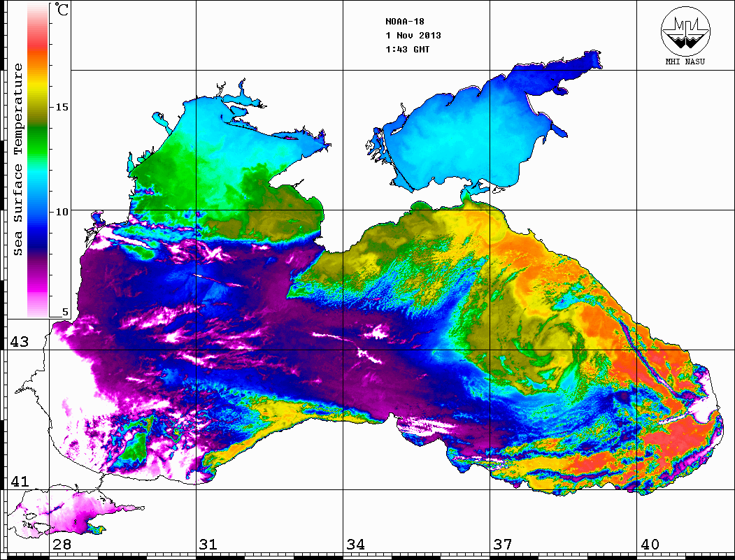The width and height of the screenshot is (735, 560).
Task: Click longitude label '28'
Action: (62, 545)
